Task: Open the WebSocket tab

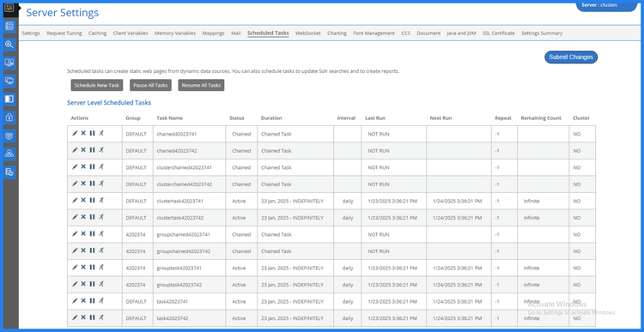Action: (308, 33)
